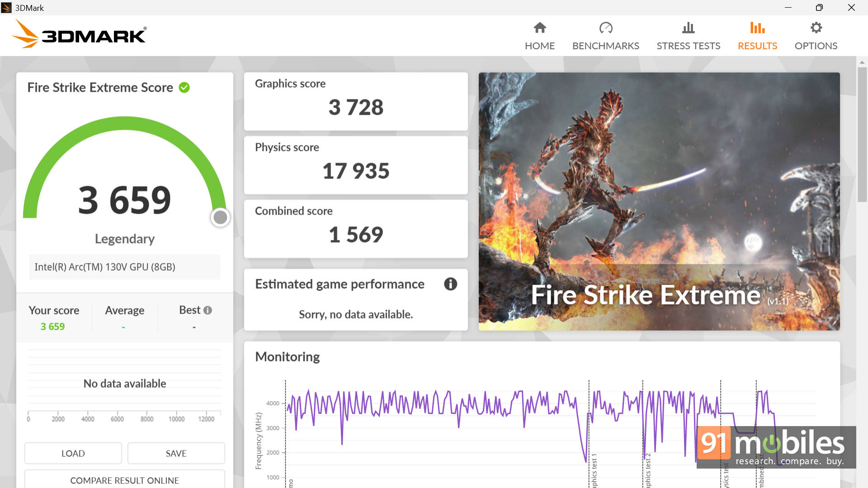Click the Graphics score 3 728 card

(x=356, y=101)
